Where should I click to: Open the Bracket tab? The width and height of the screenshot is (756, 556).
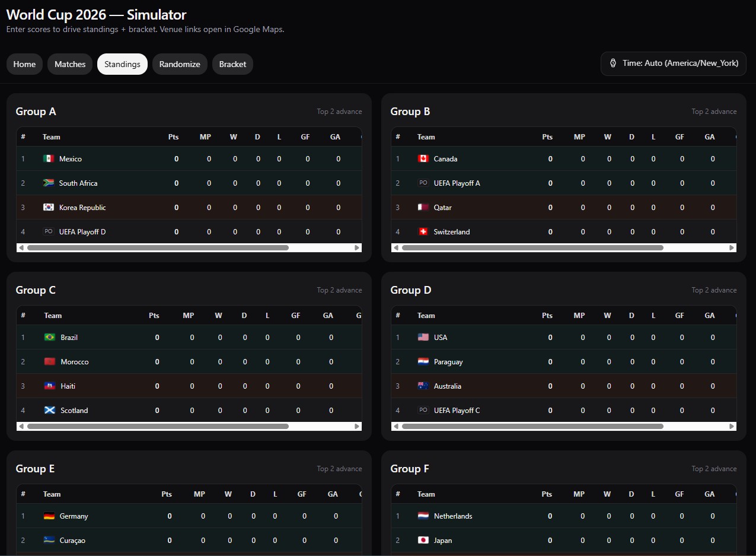click(232, 64)
